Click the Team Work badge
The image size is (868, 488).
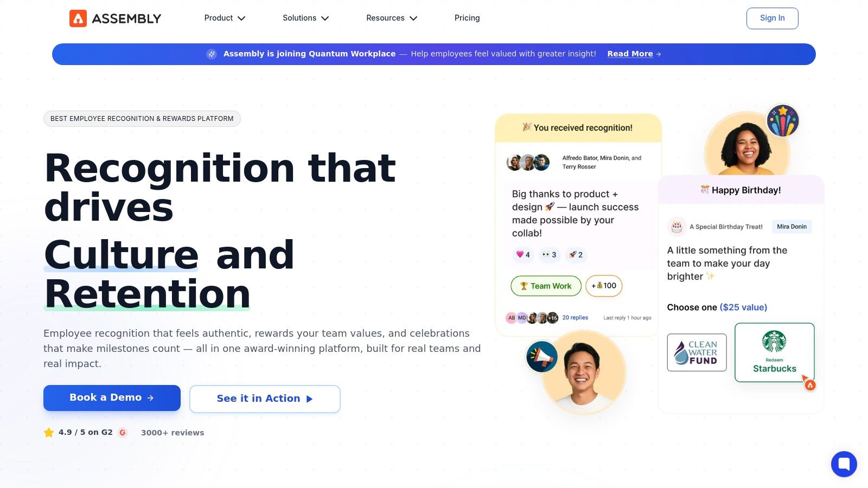[x=546, y=286]
